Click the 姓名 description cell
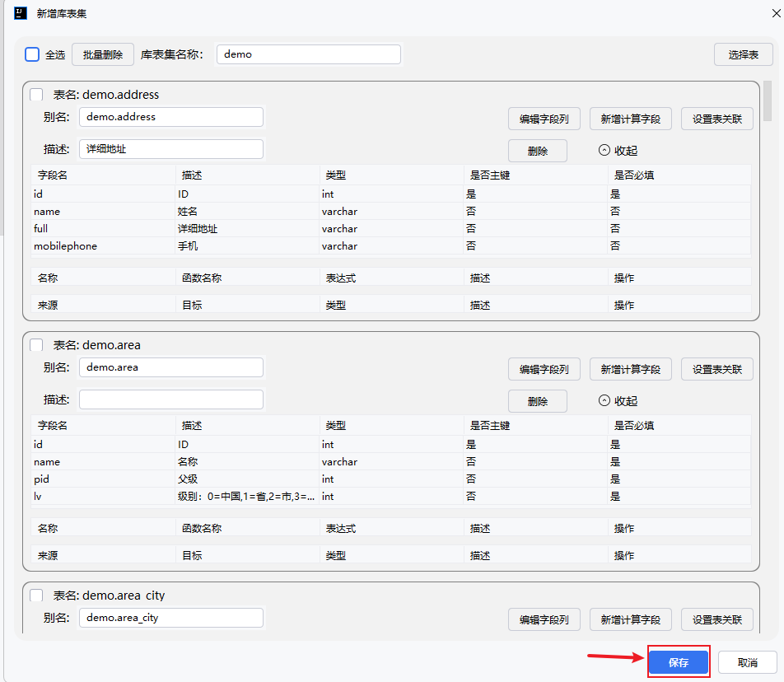 pyautogui.click(x=247, y=212)
